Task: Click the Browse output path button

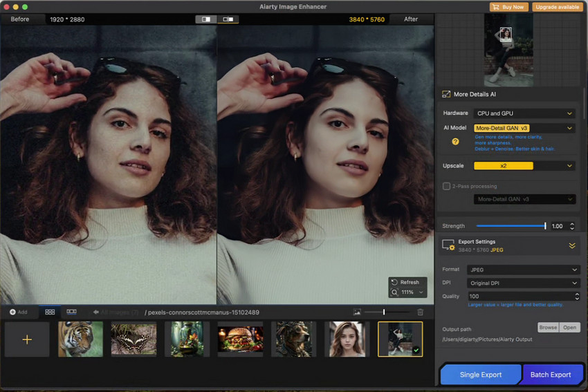Action: 548,327
